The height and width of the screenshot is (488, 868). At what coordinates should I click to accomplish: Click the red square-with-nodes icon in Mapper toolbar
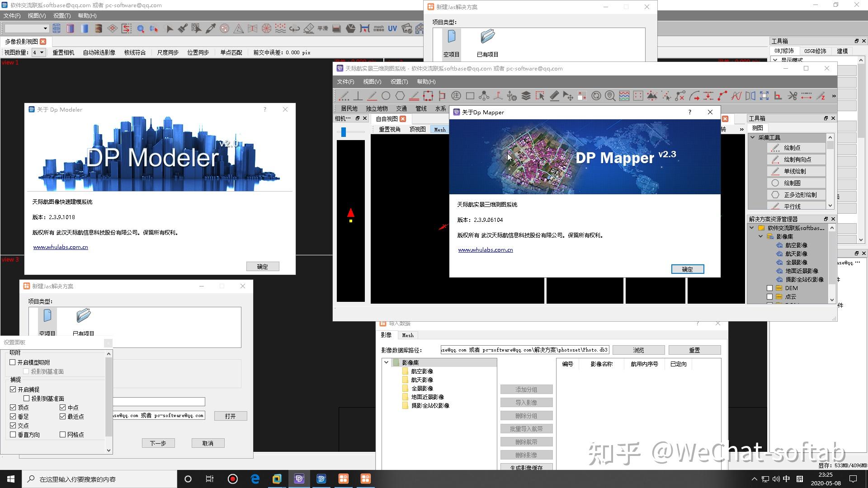click(428, 96)
